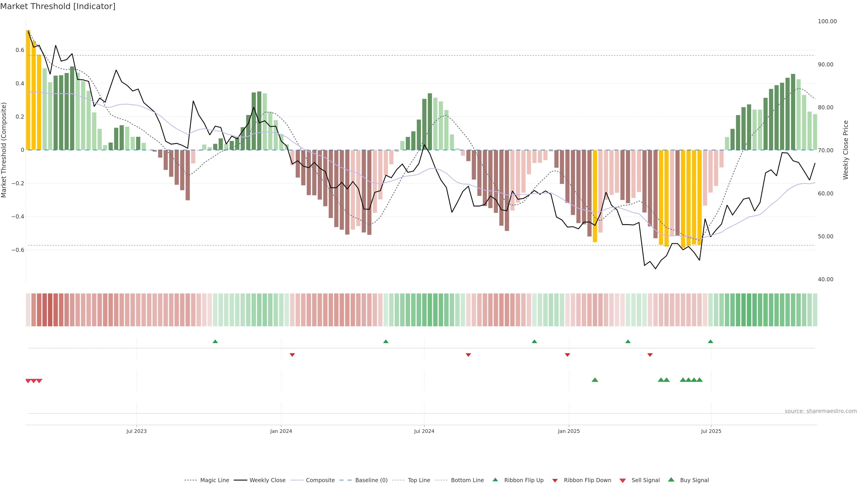This screenshot has height=488, width=868.
Task: Click the Sell Signal legend triangle
Action: point(622,481)
